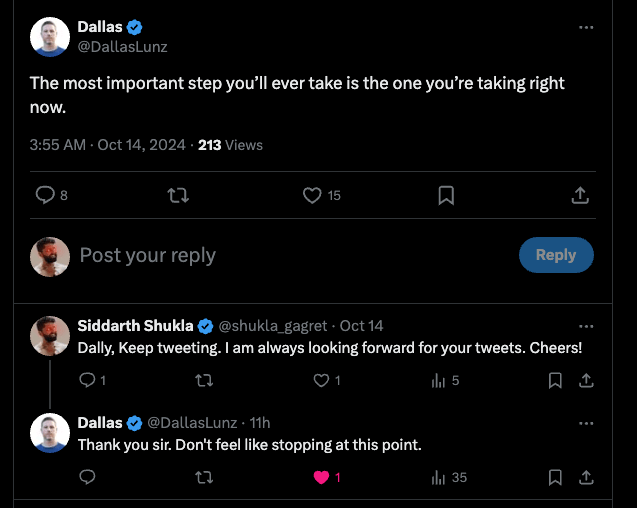The height and width of the screenshot is (508, 637).
Task: View analytics showing 35 on Dallas's reply
Action: click(438, 477)
